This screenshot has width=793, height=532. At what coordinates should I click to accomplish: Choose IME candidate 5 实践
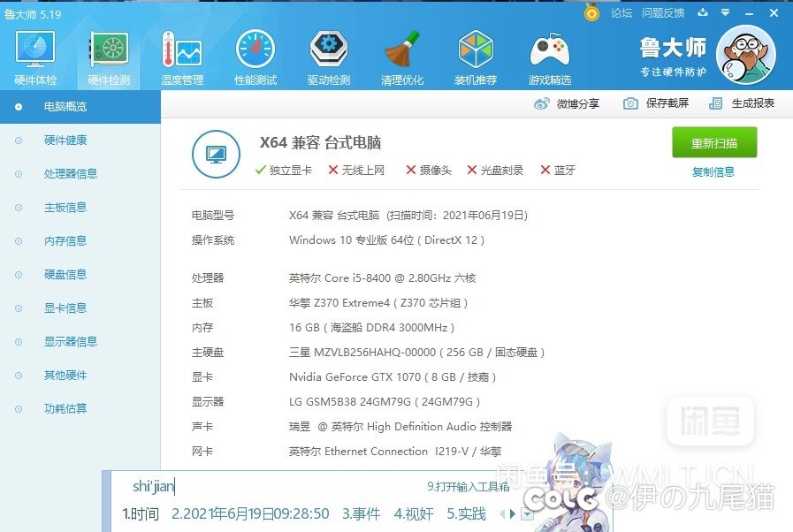click(x=466, y=514)
